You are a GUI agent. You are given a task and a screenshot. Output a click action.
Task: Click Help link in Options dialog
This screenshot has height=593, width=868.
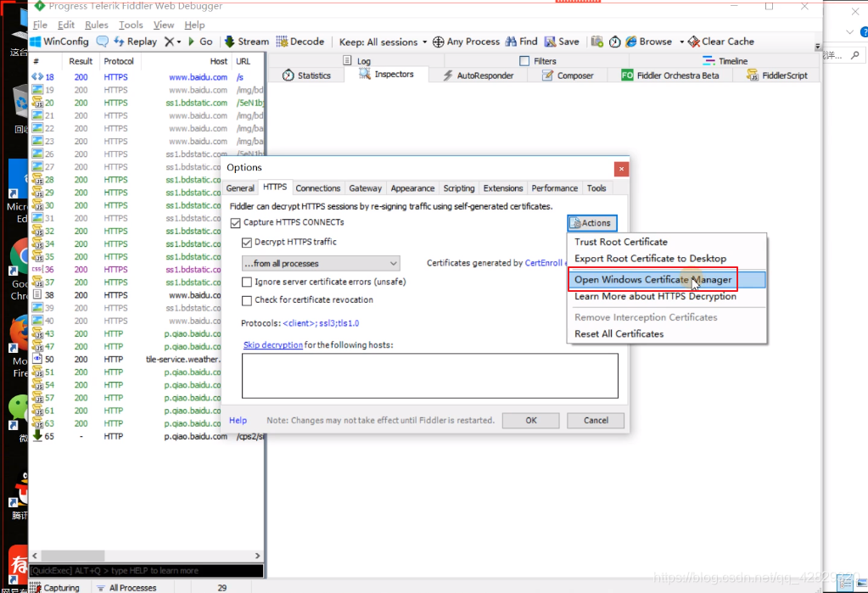238,420
